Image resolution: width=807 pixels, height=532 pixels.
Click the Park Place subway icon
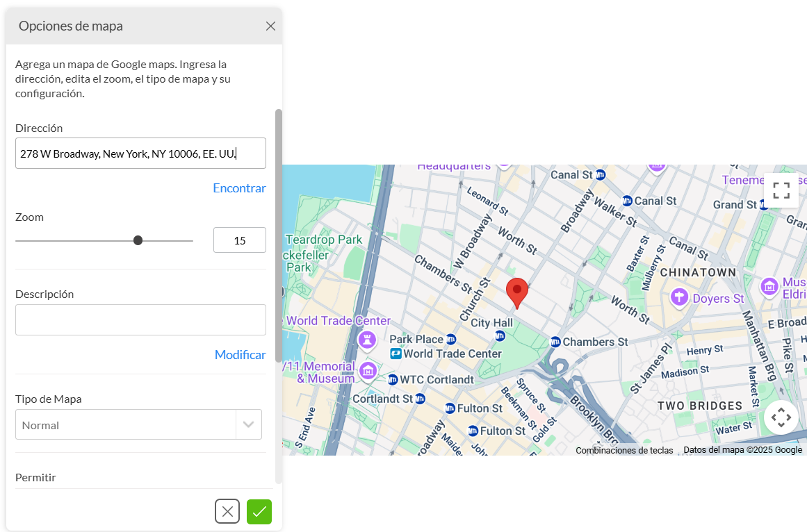pos(451,339)
